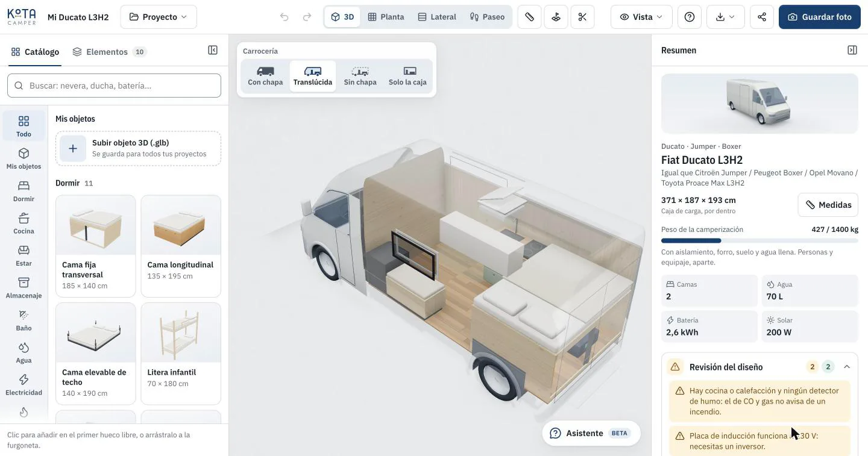Redo the last action

pyautogui.click(x=307, y=17)
